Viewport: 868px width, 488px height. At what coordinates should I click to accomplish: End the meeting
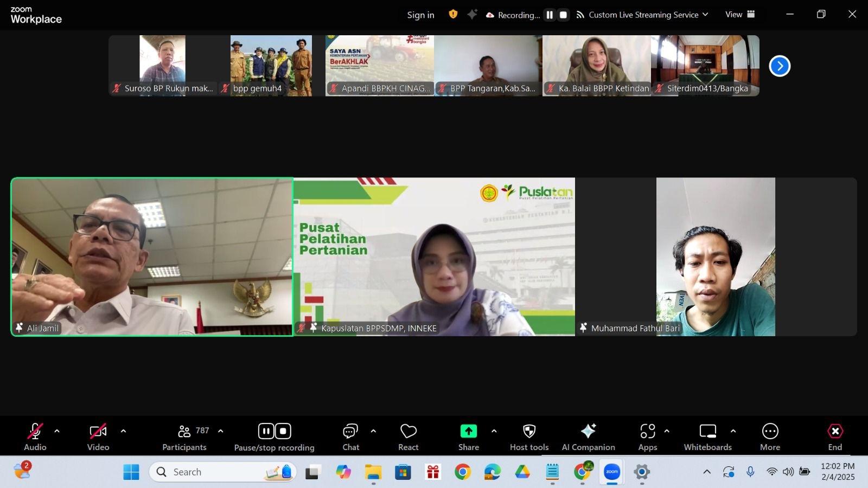tap(835, 436)
